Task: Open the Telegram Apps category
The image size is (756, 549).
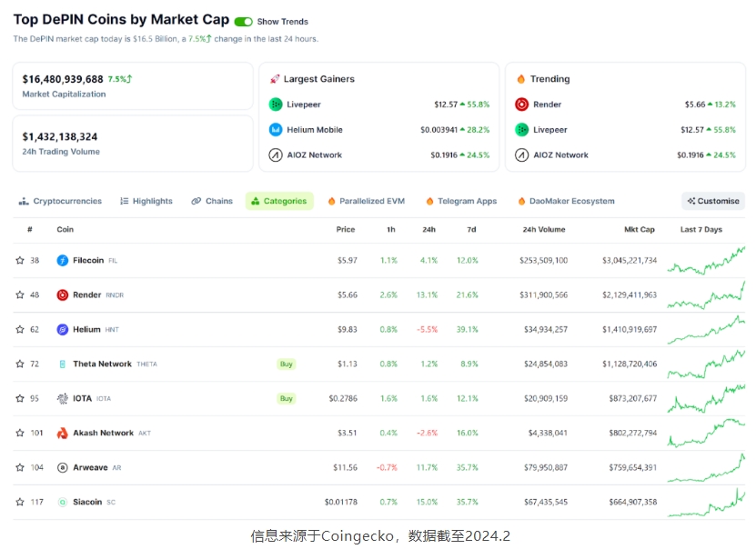Action: coord(461,201)
